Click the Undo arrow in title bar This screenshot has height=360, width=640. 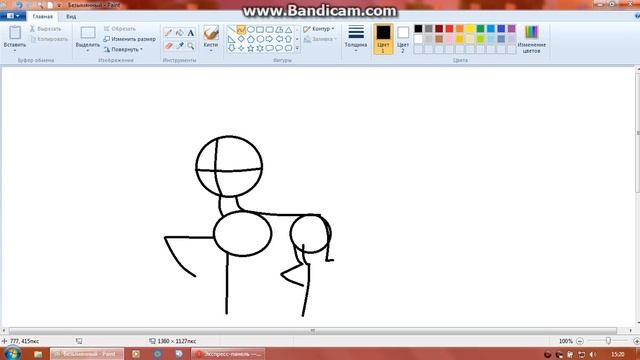click(19, 5)
